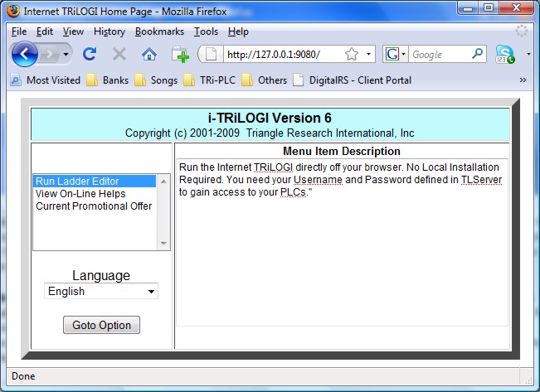Maximize the Firefox window
This screenshot has height=392, width=540.
[x=489, y=8]
